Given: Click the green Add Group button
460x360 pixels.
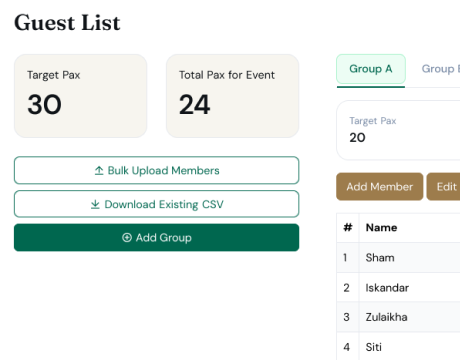Looking at the screenshot, I should point(156,237).
